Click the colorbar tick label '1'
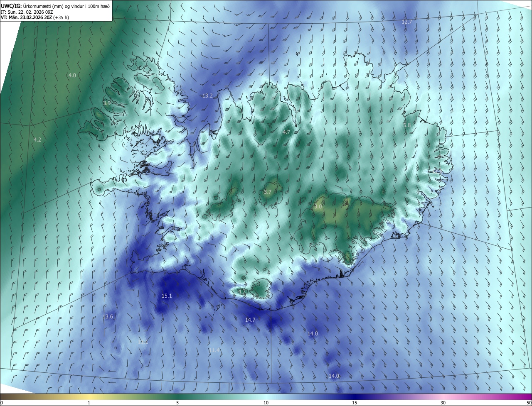Image resolution: width=532 pixels, height=406 pixels. 89,403
